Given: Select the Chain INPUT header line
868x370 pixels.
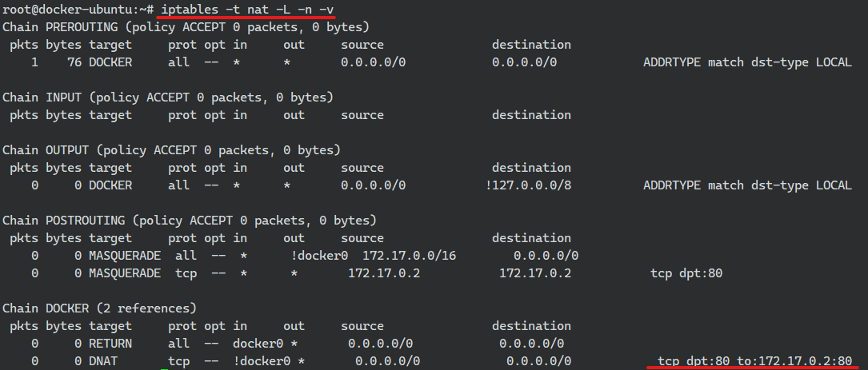Looking at the screenshot, I should [x=168, y=97].
